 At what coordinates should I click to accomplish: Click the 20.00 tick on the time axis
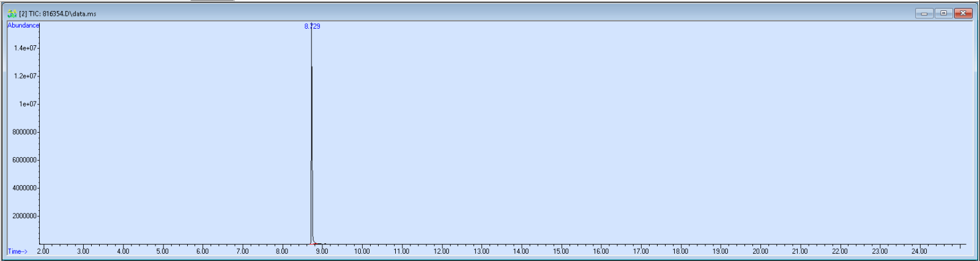760,251
